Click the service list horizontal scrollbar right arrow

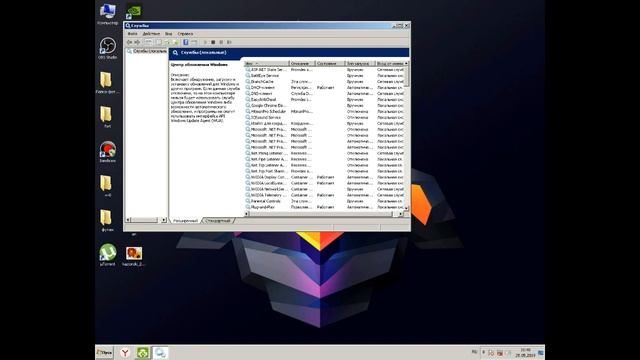pos(400,214)
